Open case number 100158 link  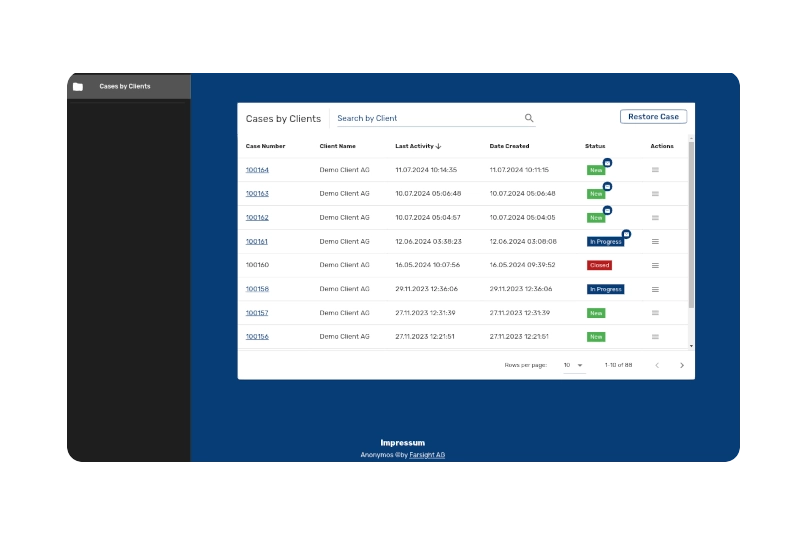257,289
